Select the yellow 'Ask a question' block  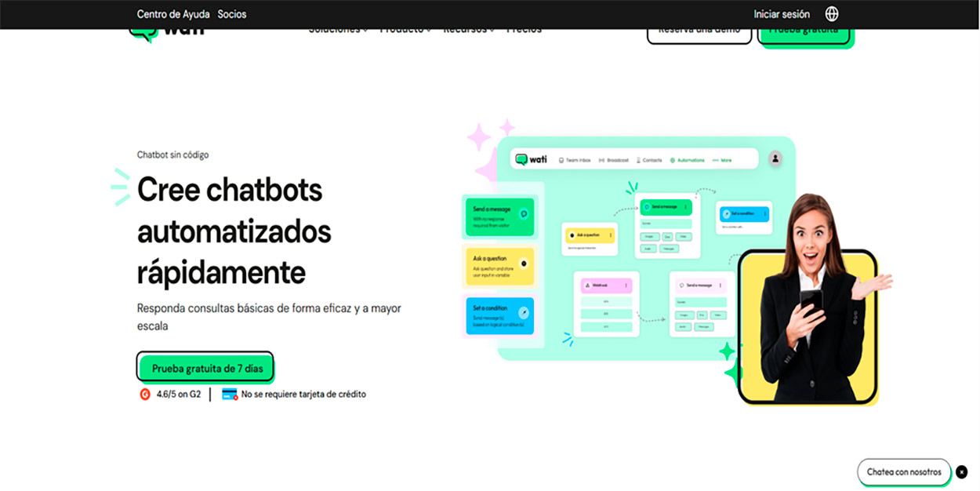pyautogui.click(x=499, y=267)
